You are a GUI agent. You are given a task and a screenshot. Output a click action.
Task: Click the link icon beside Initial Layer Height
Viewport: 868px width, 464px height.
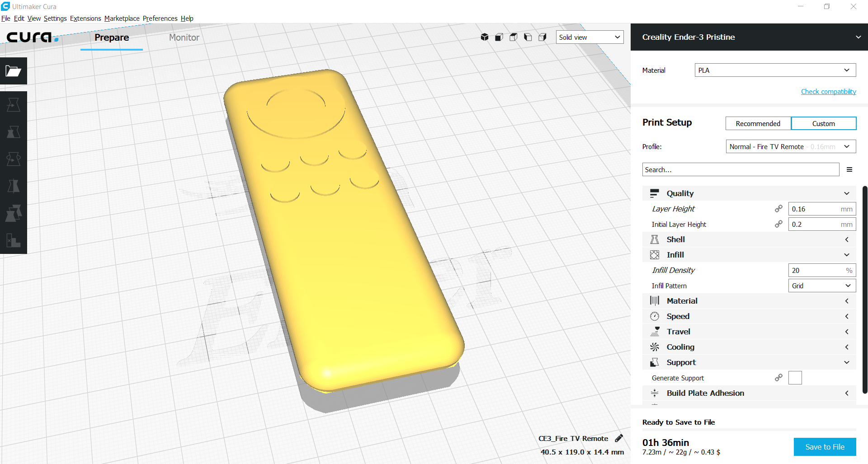[778, 224]
